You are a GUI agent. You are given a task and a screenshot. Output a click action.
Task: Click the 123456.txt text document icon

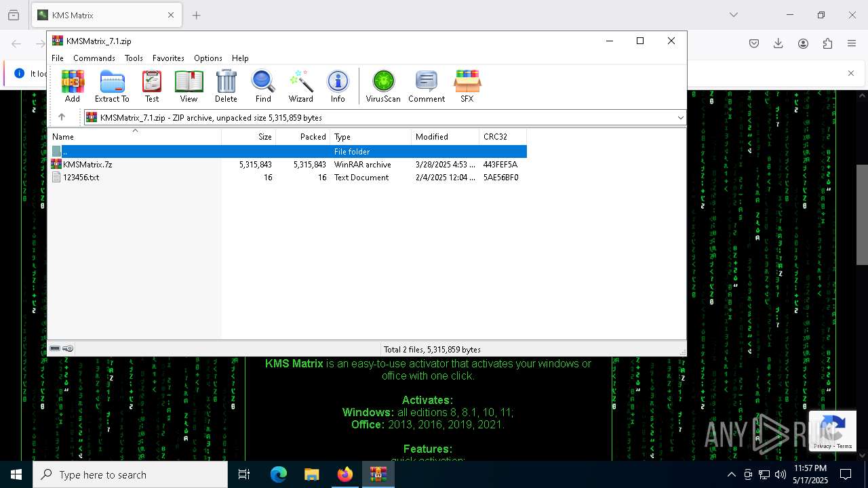[56, 177]
